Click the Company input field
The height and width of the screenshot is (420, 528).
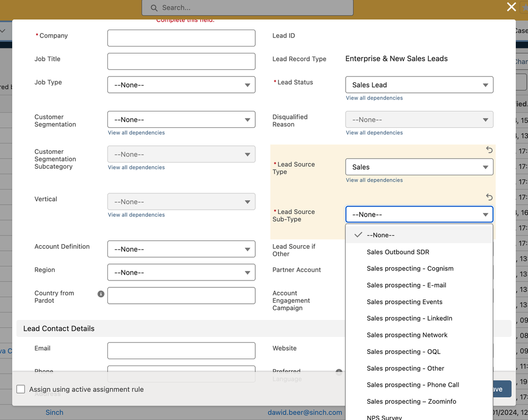click(181, 38)
